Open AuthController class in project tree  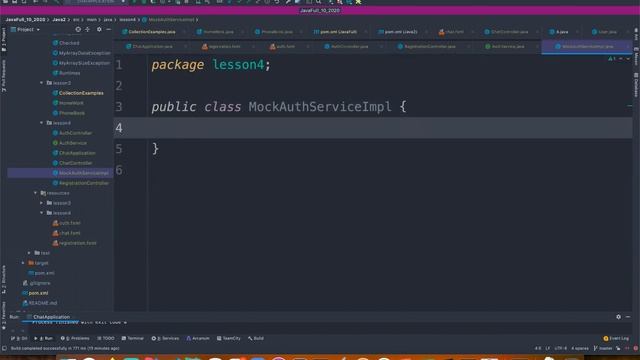point(72,133)
